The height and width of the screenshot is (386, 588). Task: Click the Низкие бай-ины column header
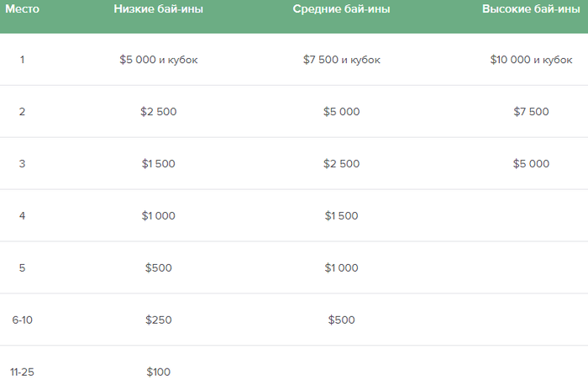pos(158,8)
